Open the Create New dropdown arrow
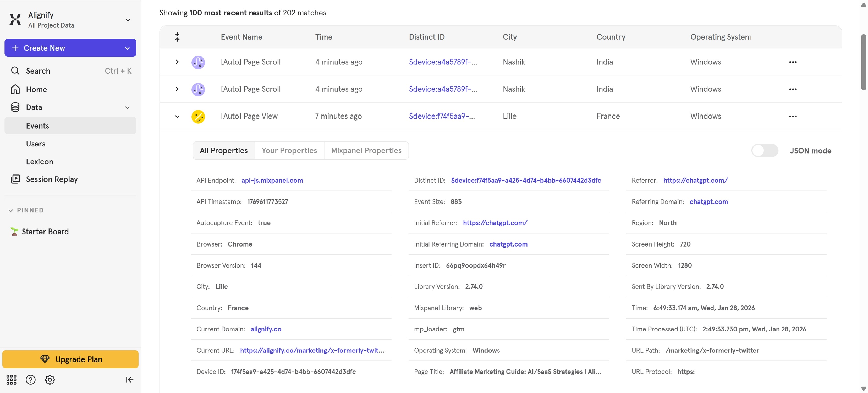 [127, 48]
